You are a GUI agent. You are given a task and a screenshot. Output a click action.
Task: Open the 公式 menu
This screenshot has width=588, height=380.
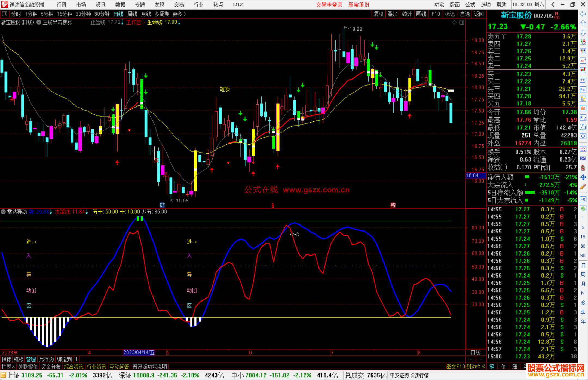pyautogui.click(x=470, y=4)
